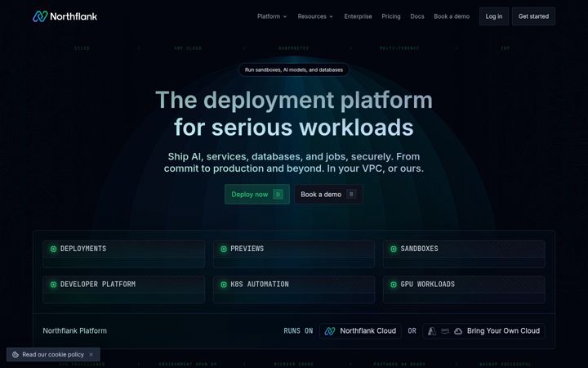Click the Northflank wordmark in the header

pos(73,16)
